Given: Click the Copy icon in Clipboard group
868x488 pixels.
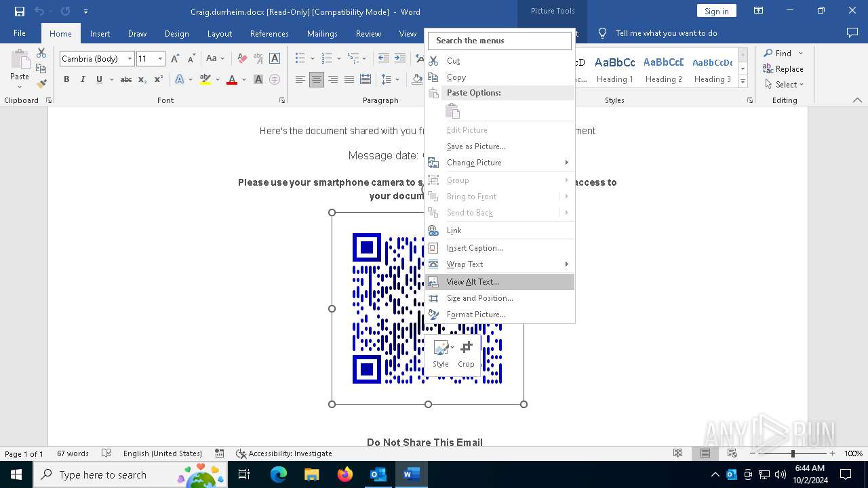Looking at the screenshot, I should coord(41,68).
